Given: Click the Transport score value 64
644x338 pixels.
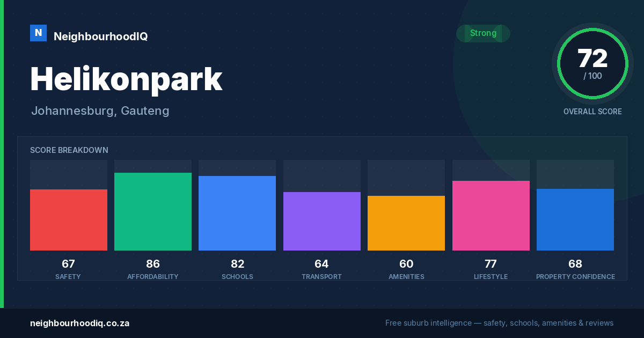Looking at the screenshot, I should point(321,264).
